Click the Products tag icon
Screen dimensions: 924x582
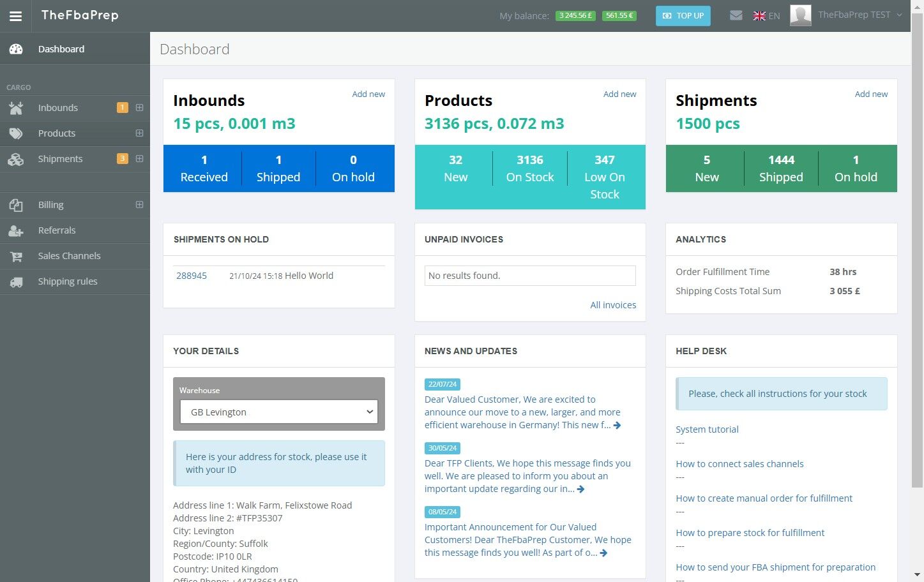pyautogui.click(x=16, y=133)
